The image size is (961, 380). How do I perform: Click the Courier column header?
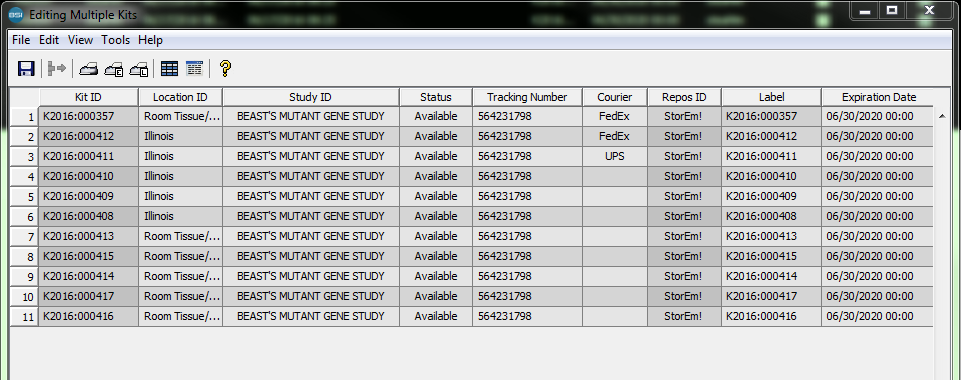pyautogui.click(x=615, y=97)
